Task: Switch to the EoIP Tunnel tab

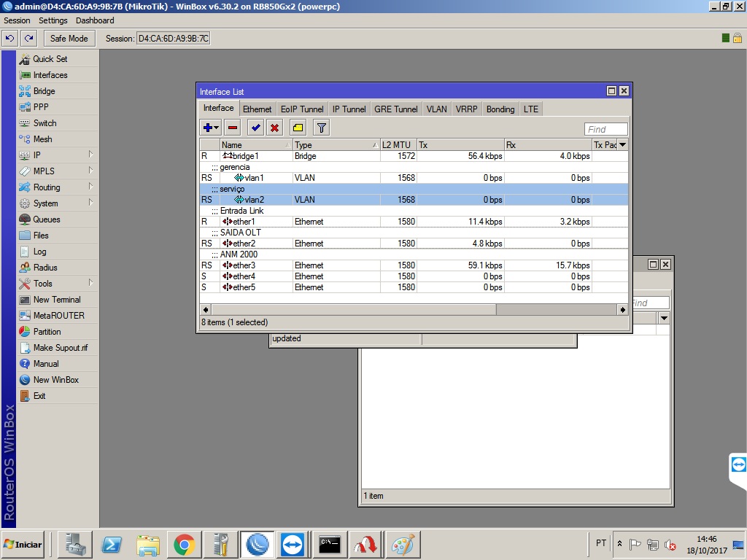Action: (x=302, y=109)
